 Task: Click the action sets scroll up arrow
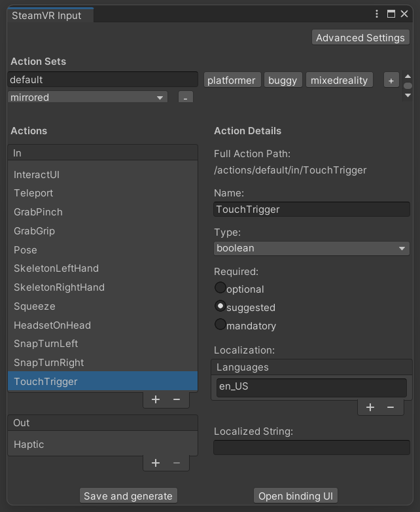pyautogui.click(x=408, y=76)
